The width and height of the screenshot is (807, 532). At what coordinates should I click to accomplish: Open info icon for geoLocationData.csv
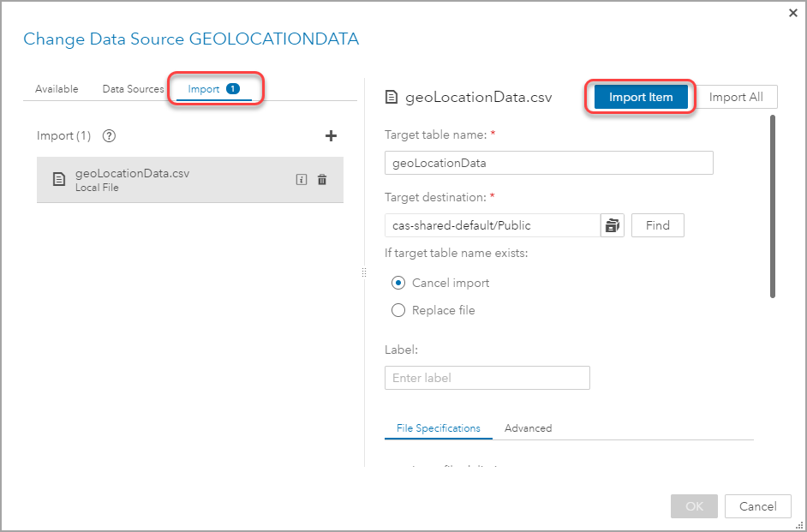(301, 180)
